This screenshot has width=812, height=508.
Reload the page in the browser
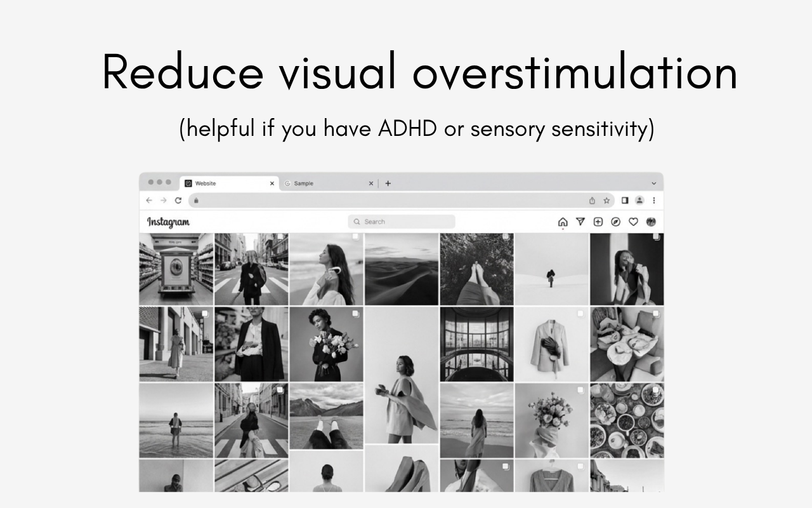[178, 200]
